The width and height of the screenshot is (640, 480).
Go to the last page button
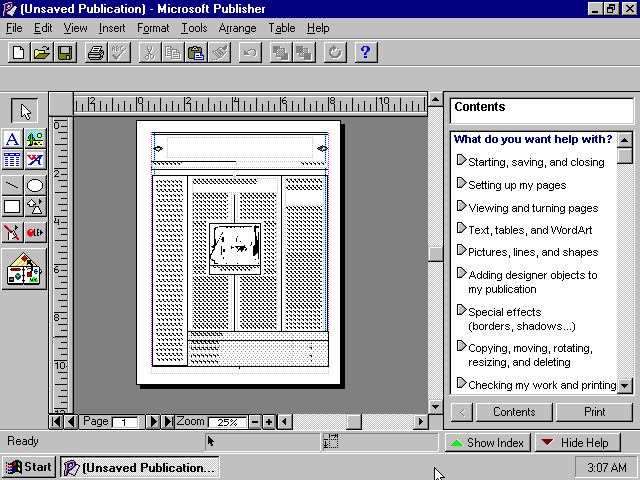[x=168, y=421]
